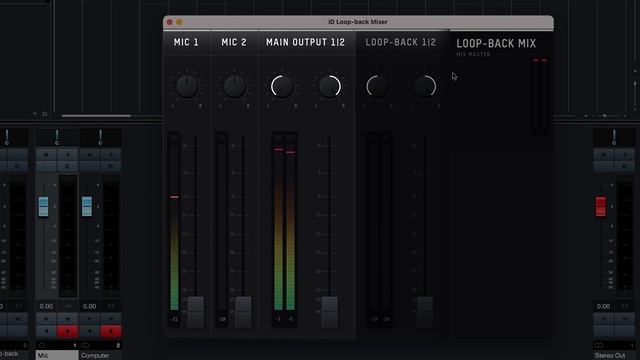This screenshot has height=360, width=640.
Task: Enable write automation on Stereo Out channel
Action: 624,318
